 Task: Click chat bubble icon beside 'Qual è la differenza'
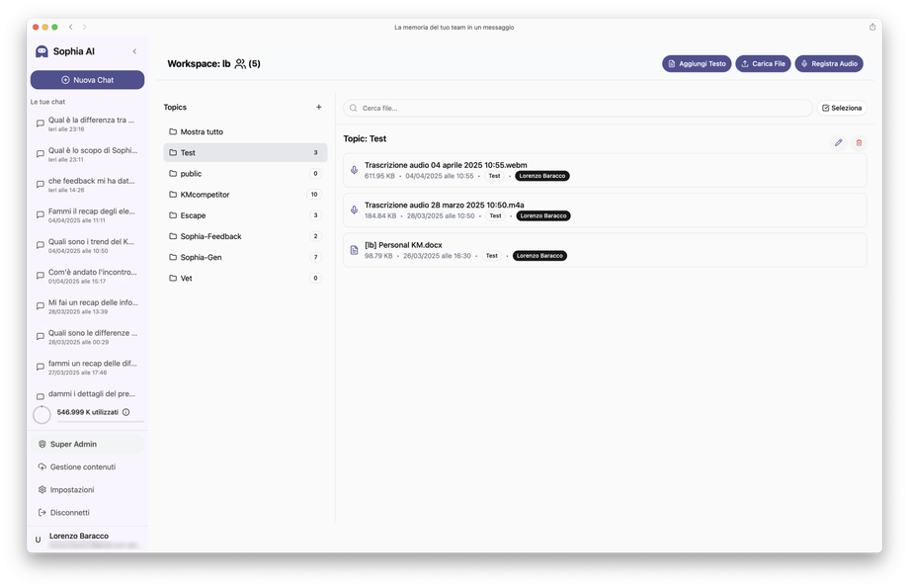[40, 124]
